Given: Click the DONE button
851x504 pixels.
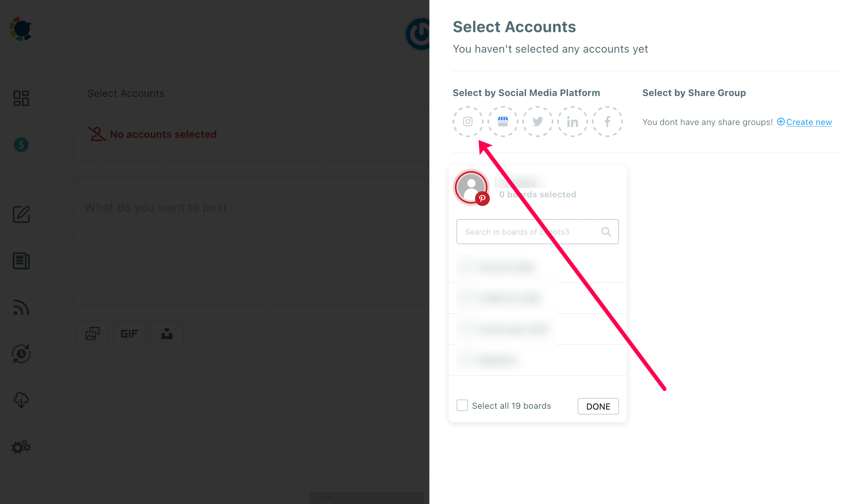Looking at the screenshot, I should point(598,406).
